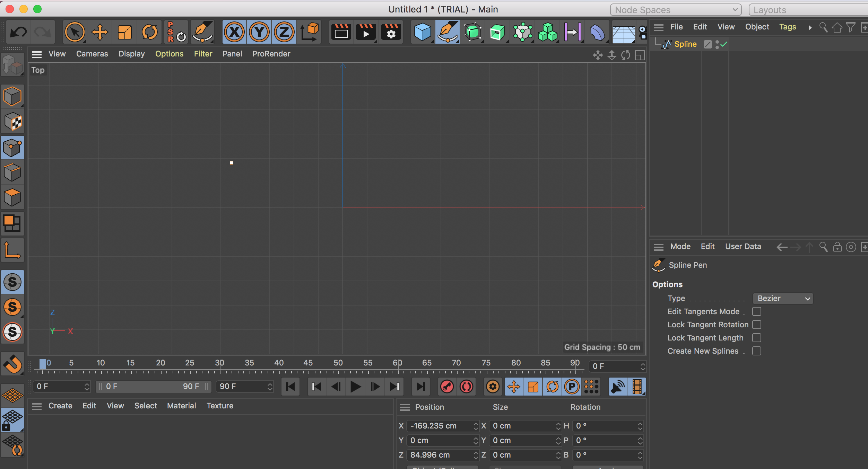Check the Create New Splines option
The height and width of the screenshot is (469, 868).
pos(757,351)
